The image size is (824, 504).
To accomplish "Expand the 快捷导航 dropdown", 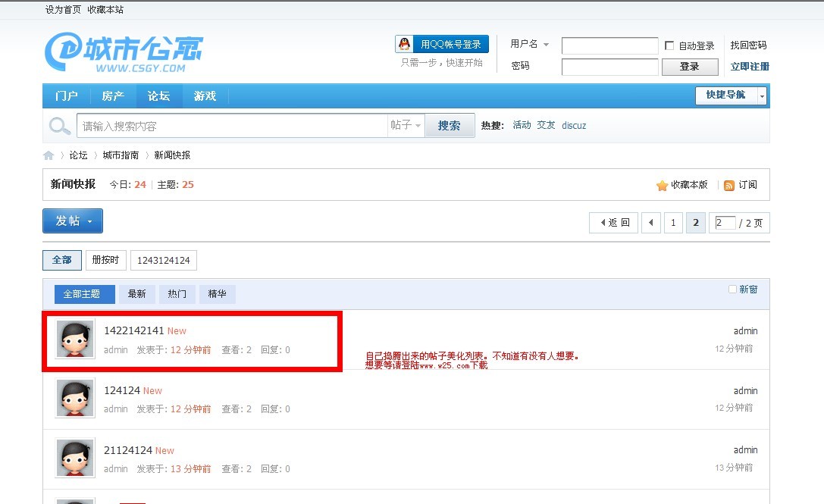I will tap(762, 95).
